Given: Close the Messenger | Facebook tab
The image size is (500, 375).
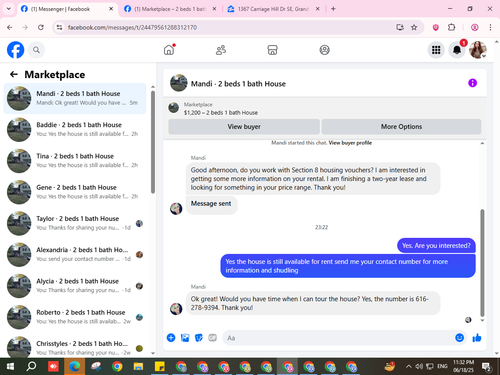Looking at the screenshot, I should click(x=111, y=9).
